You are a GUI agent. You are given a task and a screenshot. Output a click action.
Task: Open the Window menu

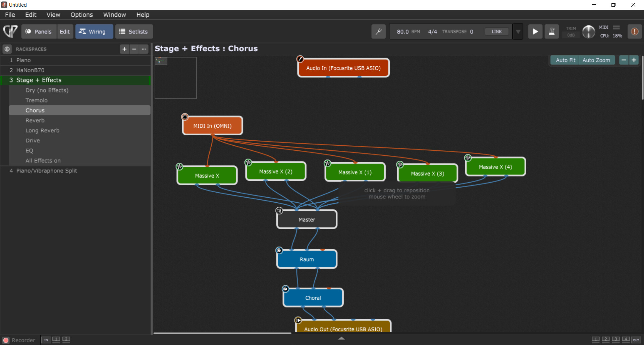[114, 15]
